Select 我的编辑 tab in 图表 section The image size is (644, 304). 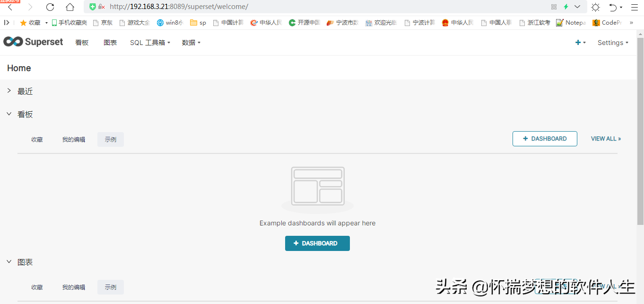point(74,287)
